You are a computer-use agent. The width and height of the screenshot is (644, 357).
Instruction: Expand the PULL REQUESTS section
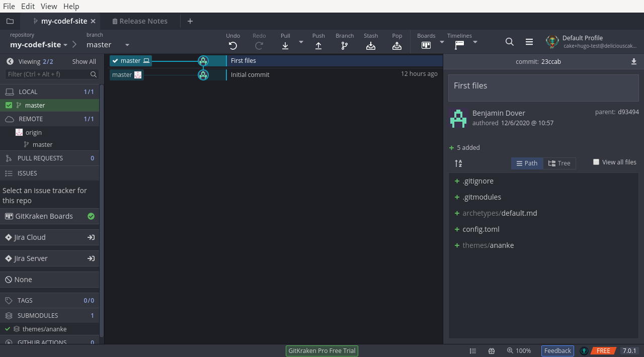49,158
